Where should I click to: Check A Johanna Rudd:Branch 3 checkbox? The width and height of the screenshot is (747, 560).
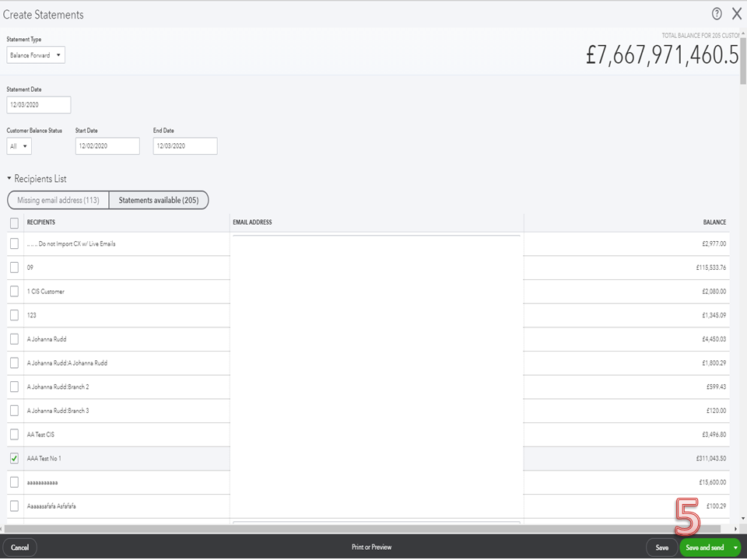point(14,411)
